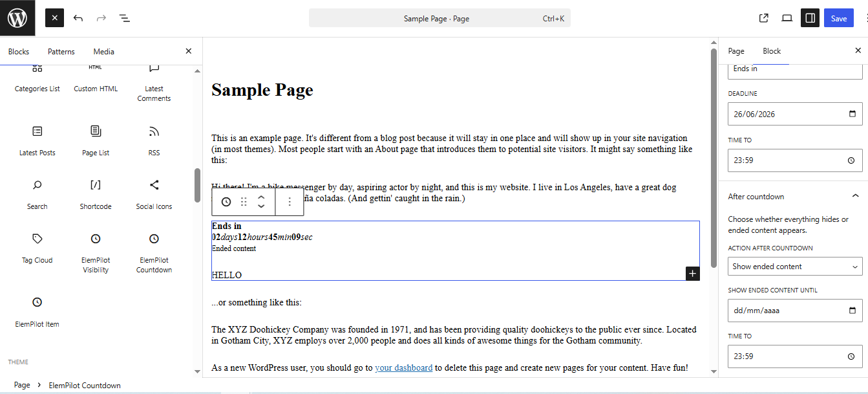Click the countdown block type icon
The image size is (868, 394).
click(226, 202)
